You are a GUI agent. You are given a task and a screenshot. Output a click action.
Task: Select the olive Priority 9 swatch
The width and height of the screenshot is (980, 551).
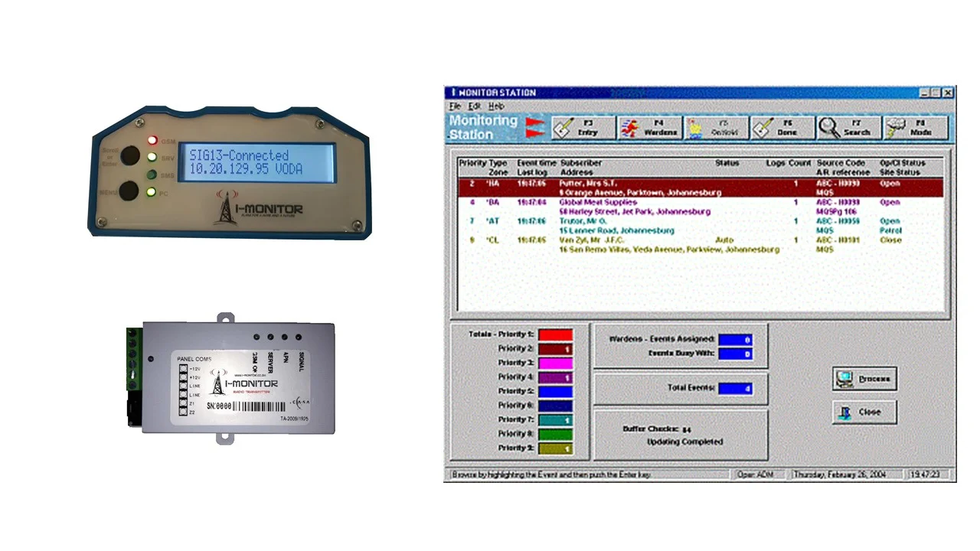(x=555, y=448)
